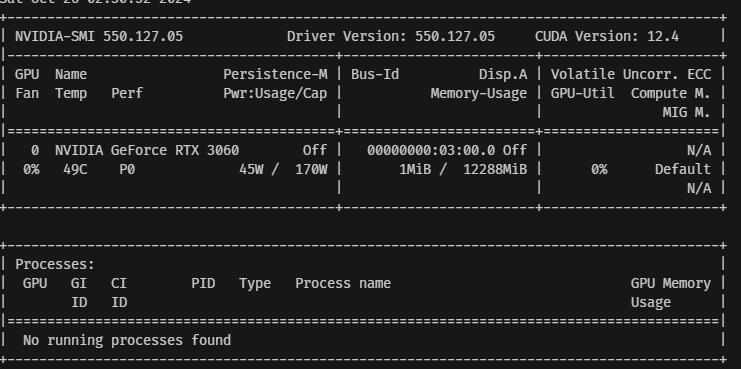
Task: Select the CUDA Version 12.4 text
Action: (607, 36)
